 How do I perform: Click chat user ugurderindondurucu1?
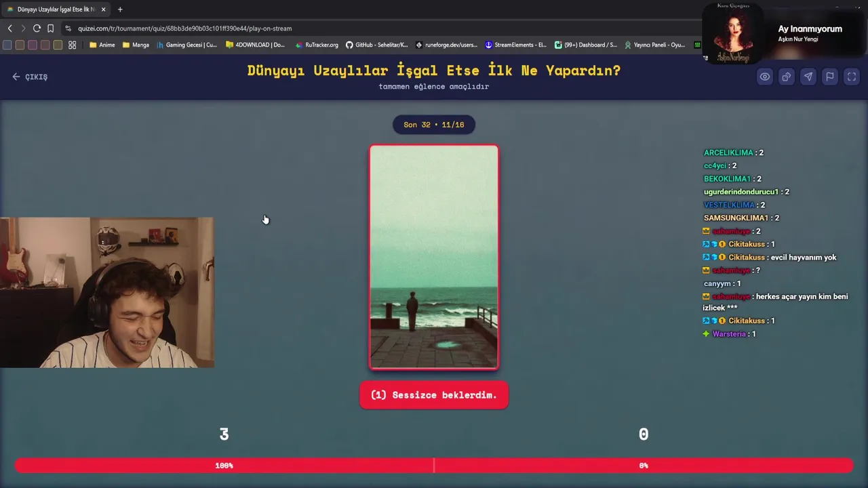tap(741, 192)
